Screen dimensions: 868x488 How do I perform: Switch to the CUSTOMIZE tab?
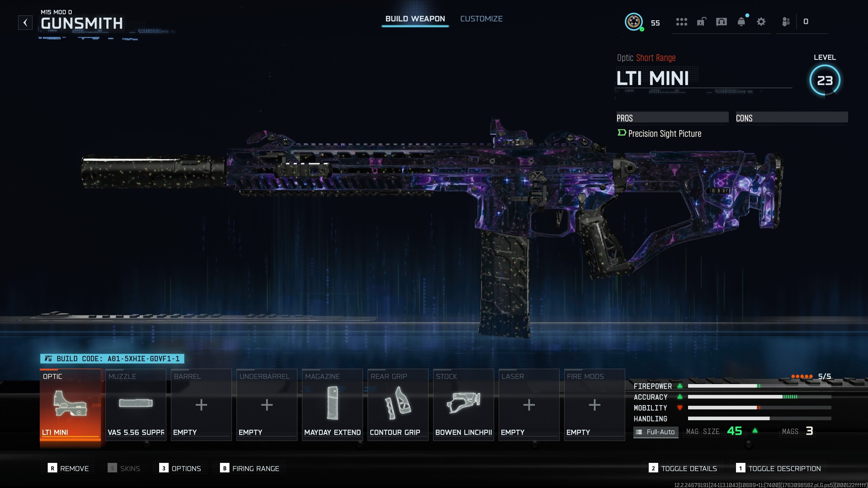[x=481, y=19]
